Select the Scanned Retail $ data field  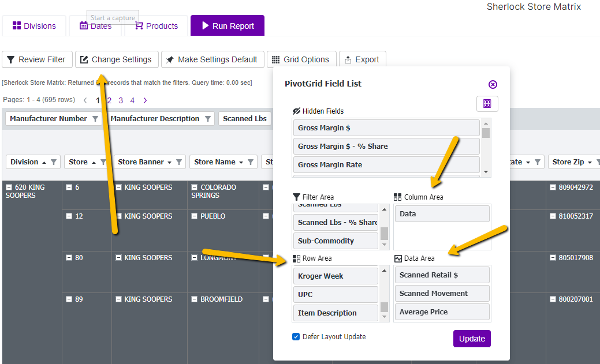[441, 275]
